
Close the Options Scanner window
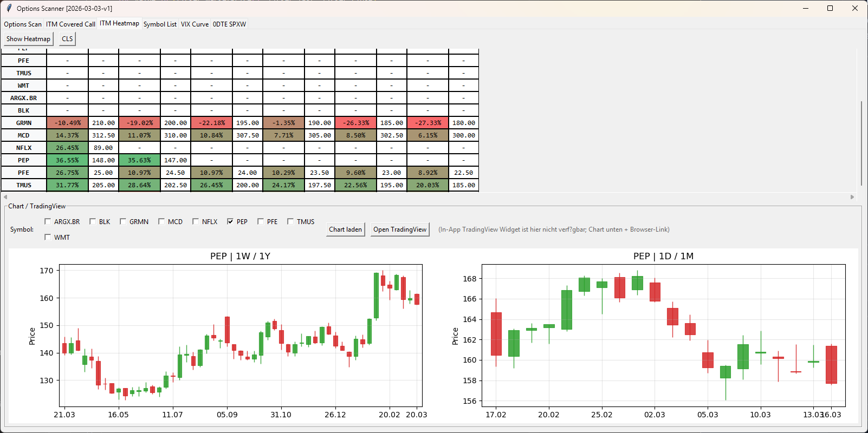point(855,8)
